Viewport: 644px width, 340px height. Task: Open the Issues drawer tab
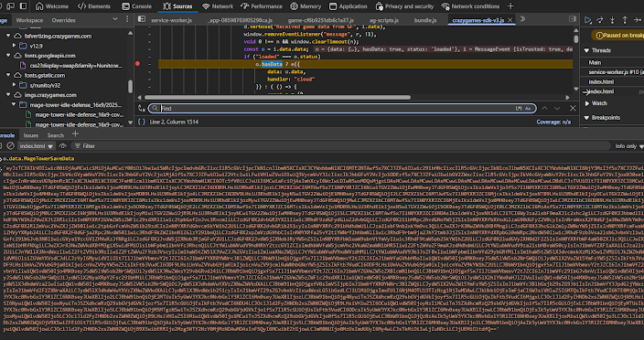pos(31,135)
